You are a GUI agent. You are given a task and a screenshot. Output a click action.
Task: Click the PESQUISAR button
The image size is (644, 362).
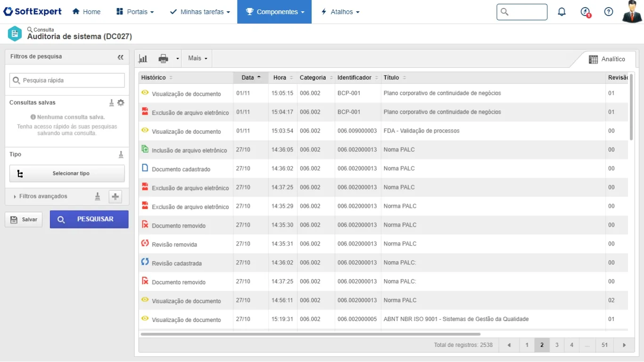[89, 219]
